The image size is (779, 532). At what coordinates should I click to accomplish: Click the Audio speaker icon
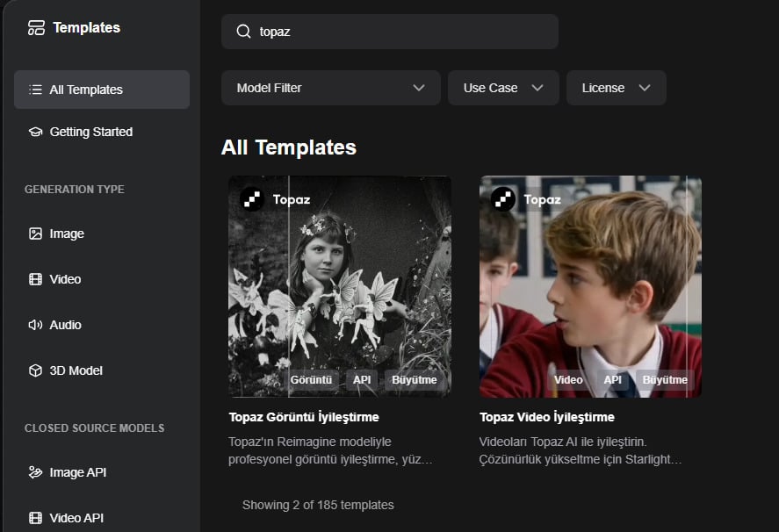point(35,325)
